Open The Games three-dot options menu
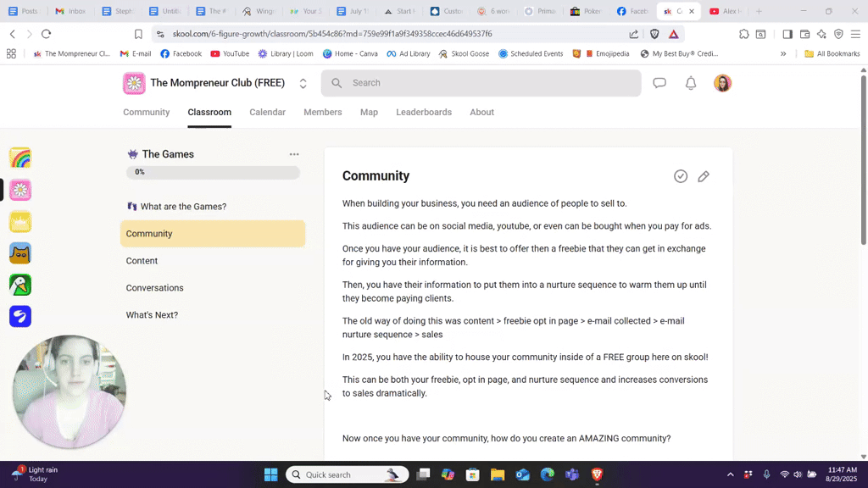868x488 pixels. point(294,154)
